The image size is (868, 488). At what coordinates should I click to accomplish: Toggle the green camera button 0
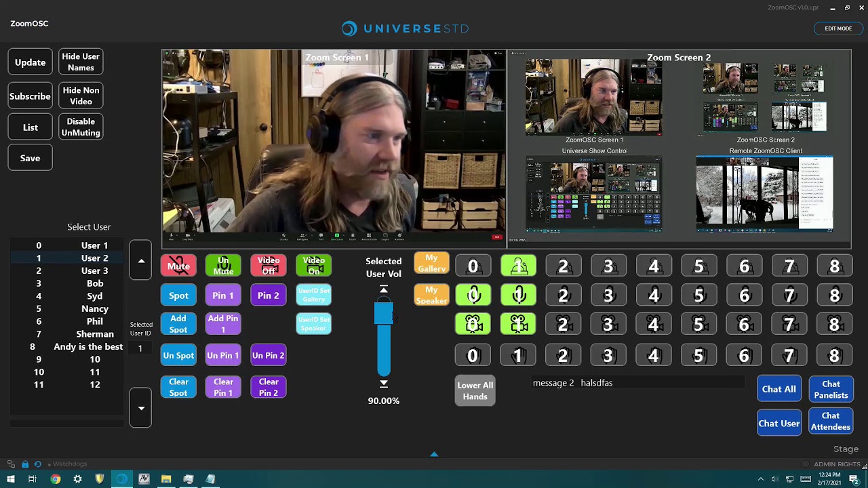pyautogui.click(x=473, y=325)
